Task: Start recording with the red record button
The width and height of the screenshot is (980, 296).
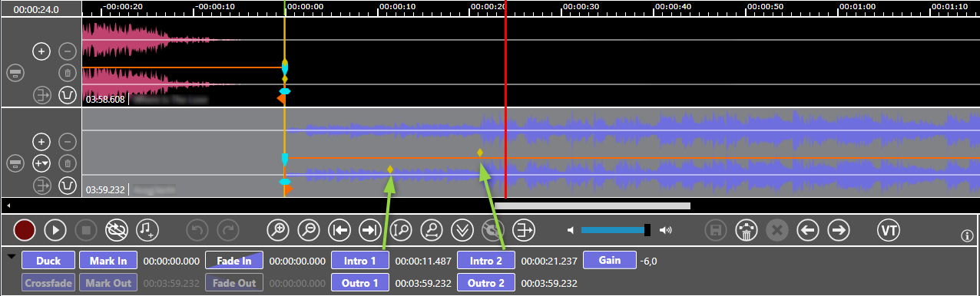Action: point(25,229)
